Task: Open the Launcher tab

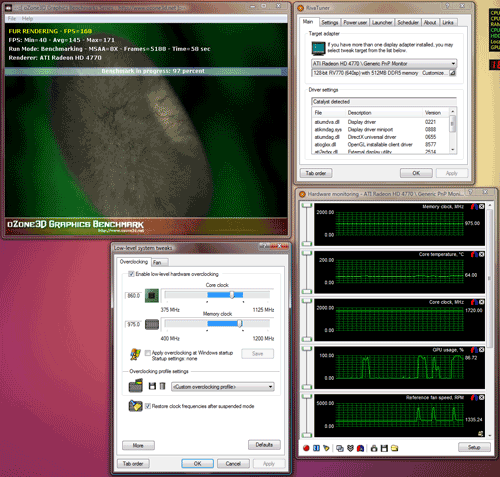Action: (382, 22)
